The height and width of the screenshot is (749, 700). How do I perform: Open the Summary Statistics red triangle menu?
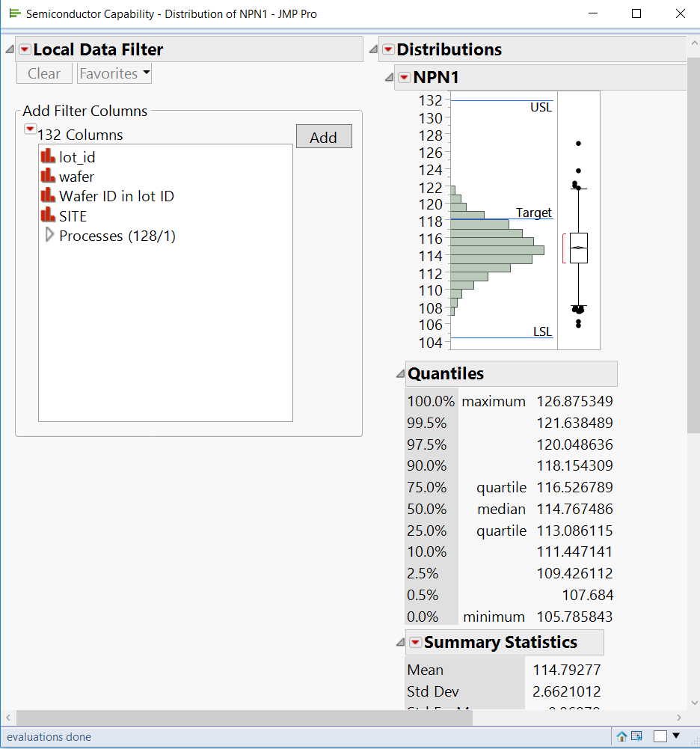click(417, 642)
